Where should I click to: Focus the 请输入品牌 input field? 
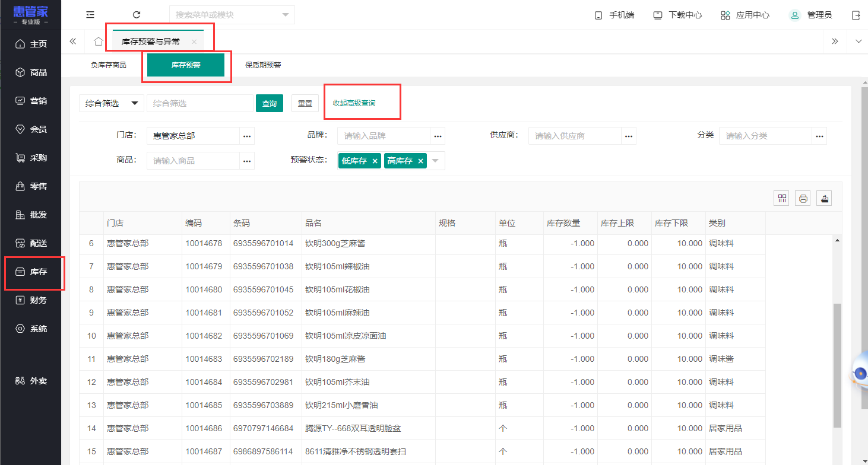click(384, 136)
